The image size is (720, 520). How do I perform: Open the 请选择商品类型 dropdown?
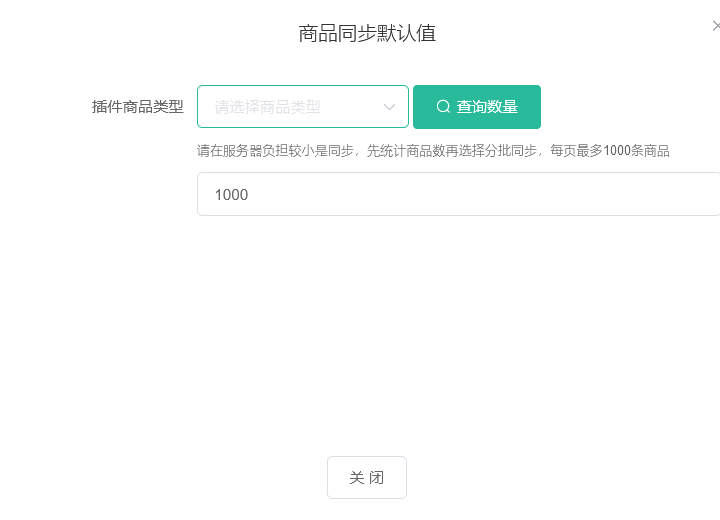(303, 107)
